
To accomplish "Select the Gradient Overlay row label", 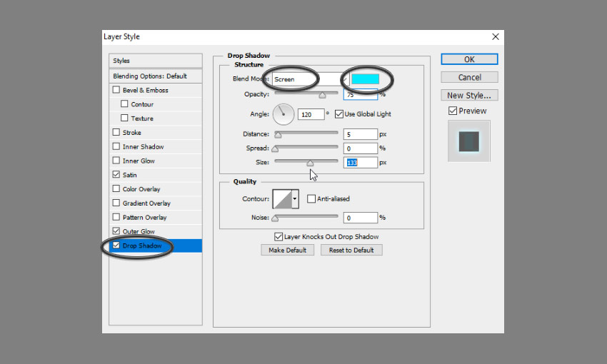I will tap(146, 203).
